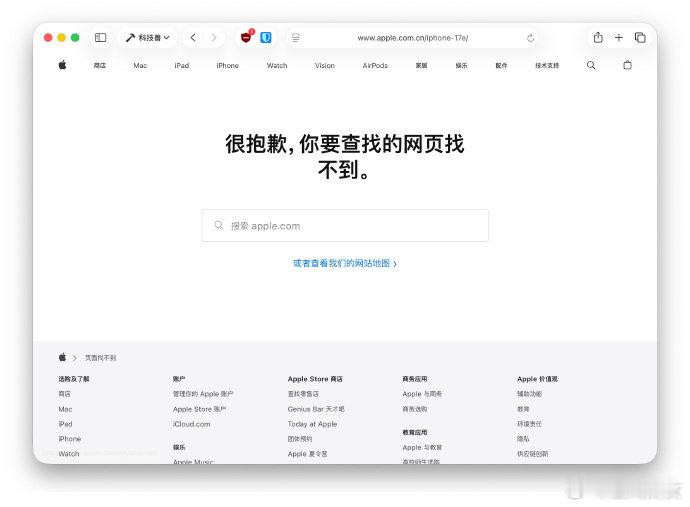690x507 pixels.
Task: Open Apple 与商务 footer link
Action: point(422,394)
